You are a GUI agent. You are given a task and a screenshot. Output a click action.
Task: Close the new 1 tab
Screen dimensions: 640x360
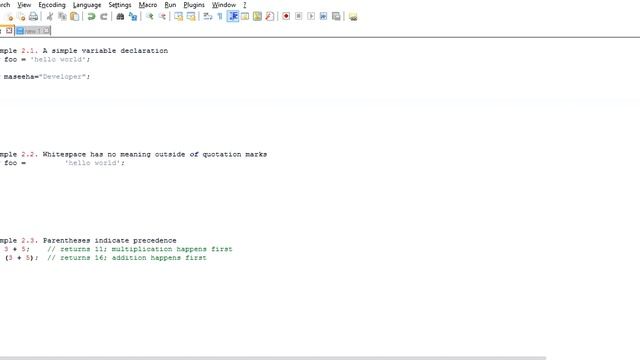46,31
